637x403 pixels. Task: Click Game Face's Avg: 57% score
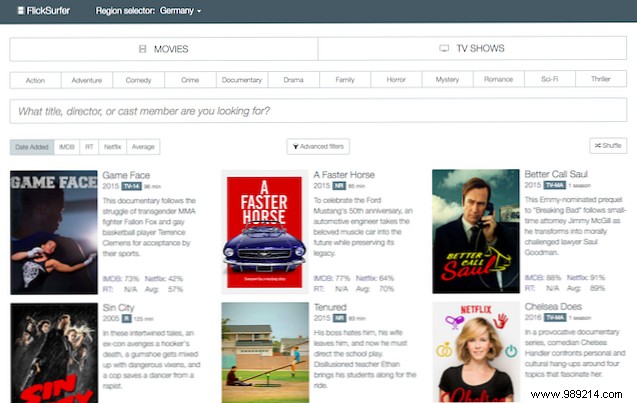coord(164,289)
